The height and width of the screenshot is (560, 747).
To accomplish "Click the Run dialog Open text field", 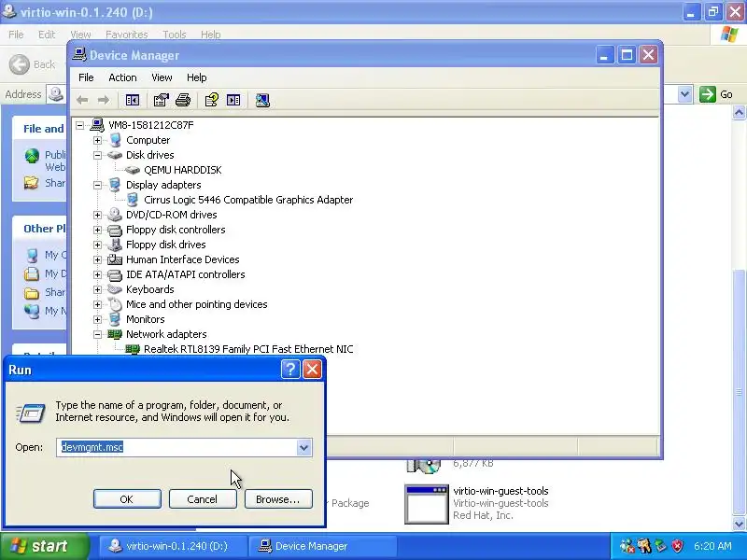I will click(x=176, y=447).
